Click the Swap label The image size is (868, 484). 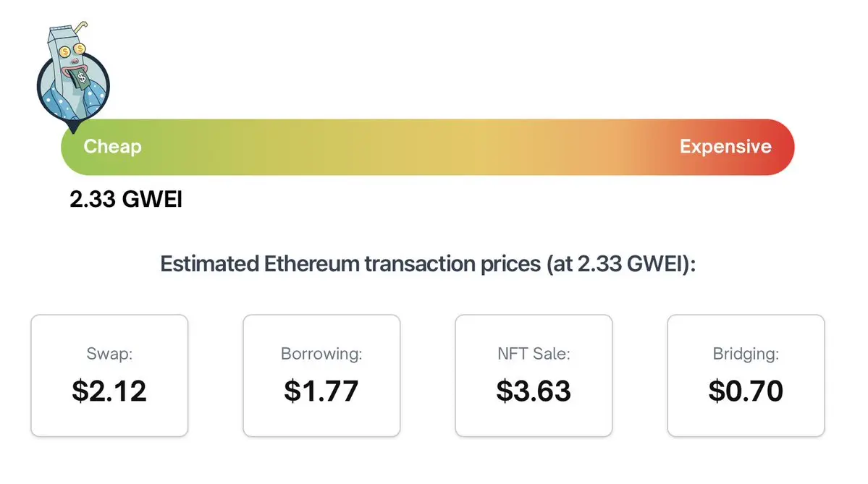click(x=109, y=354)
